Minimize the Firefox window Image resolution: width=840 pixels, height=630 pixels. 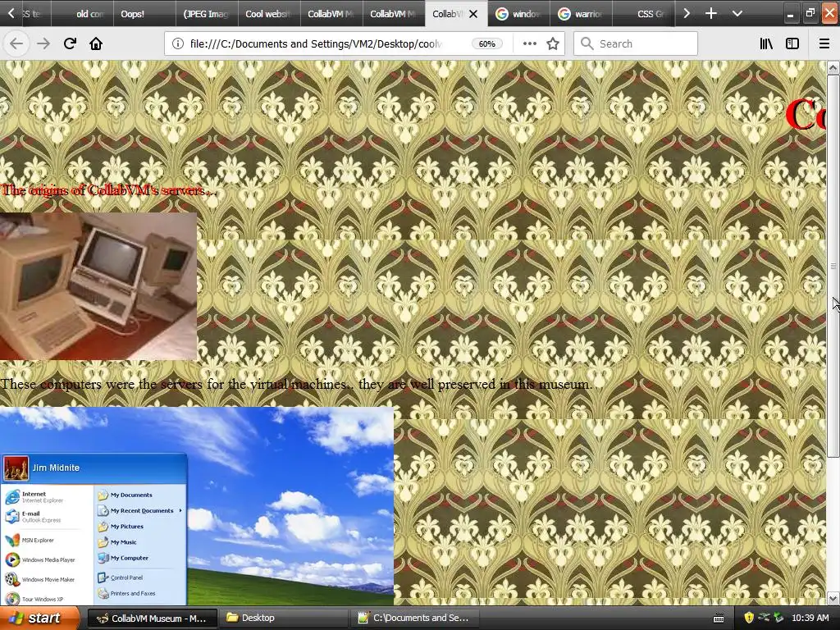click(790, 13)
